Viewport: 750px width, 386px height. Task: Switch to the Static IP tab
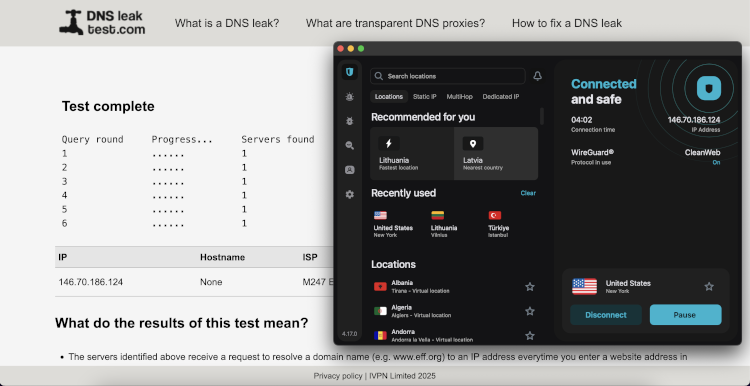click(425, 97)
